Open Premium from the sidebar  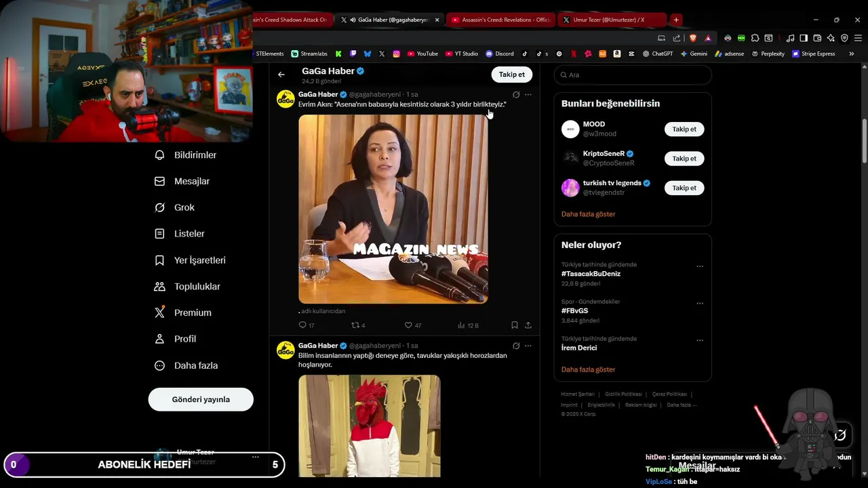183,312
